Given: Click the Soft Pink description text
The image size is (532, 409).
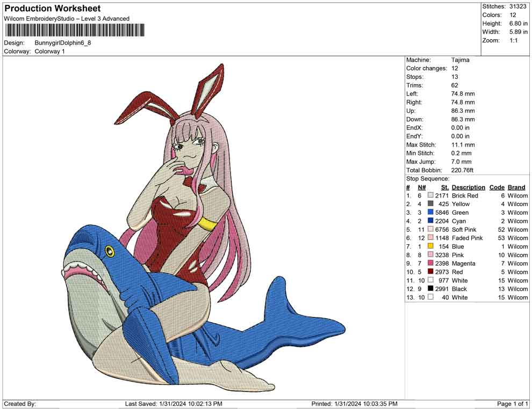Looking at the screenshot, I should pyautogui.click(x=464, y=229).
